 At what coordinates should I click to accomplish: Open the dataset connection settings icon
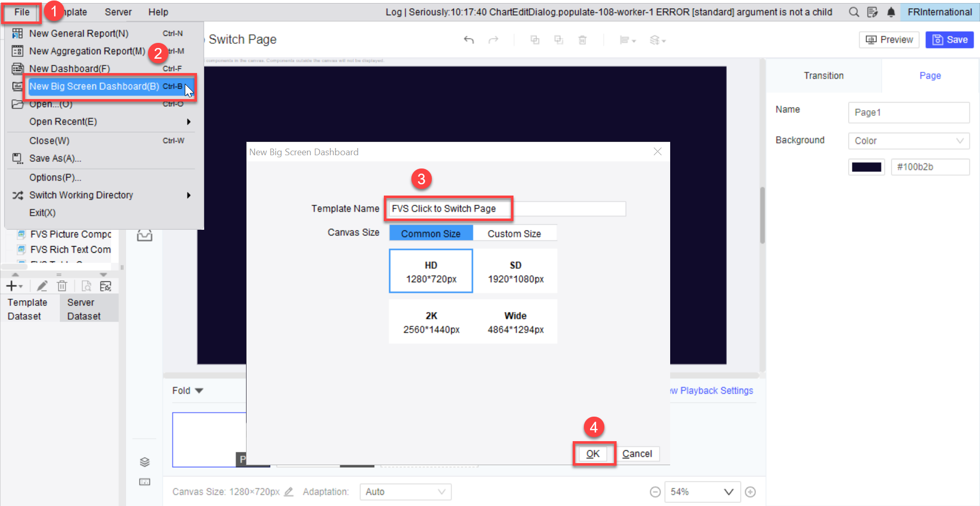(x=106, y=286)
